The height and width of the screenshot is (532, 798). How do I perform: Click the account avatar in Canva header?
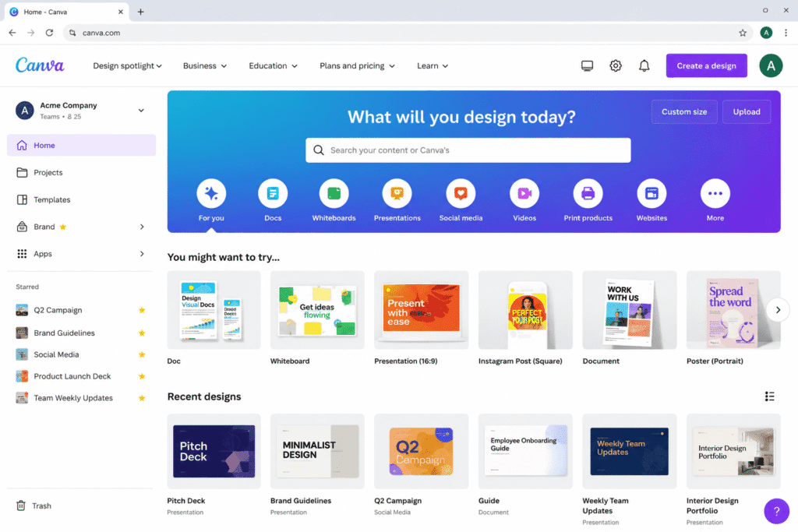point(771,65)
